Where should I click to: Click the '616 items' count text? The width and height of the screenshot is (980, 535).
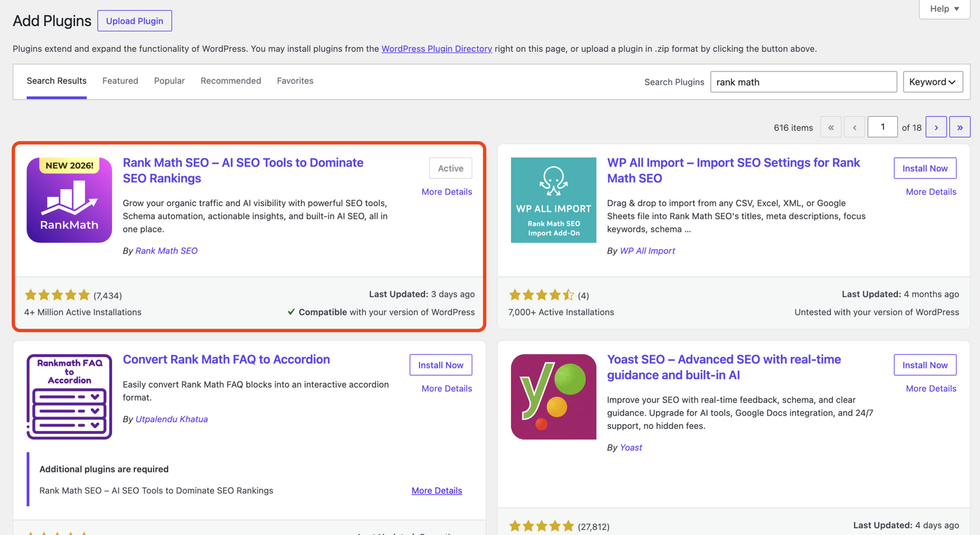coord(793,127)
